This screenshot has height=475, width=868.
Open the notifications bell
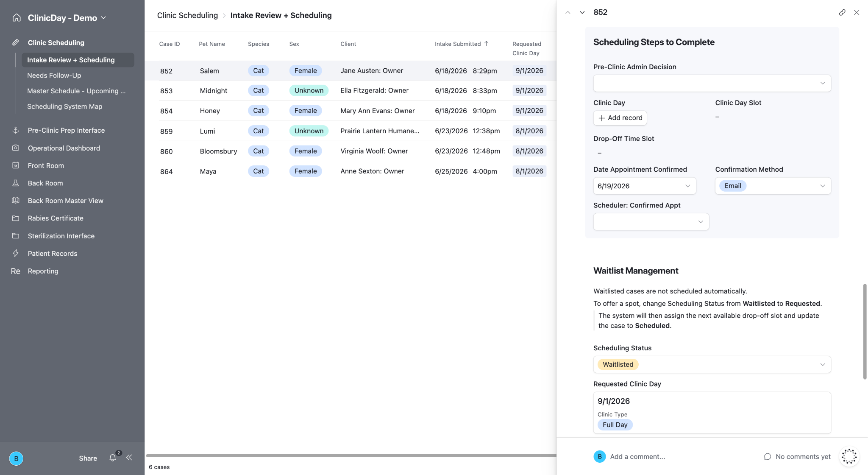[x=112, y=458]
